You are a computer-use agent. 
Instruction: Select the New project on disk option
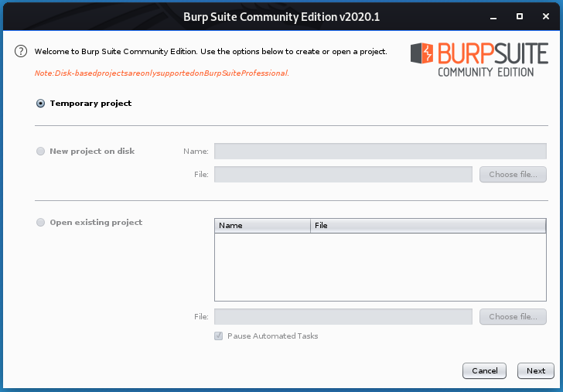40,151
